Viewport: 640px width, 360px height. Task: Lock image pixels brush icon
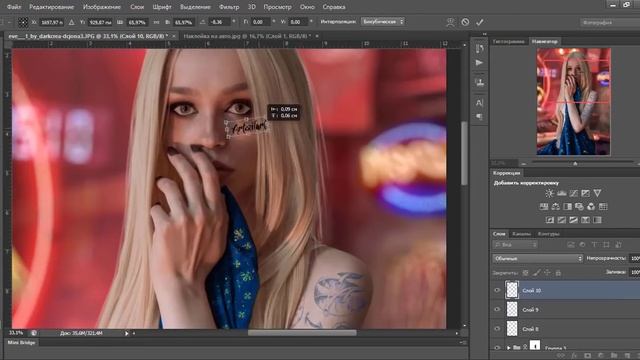(x=537, y=273)
